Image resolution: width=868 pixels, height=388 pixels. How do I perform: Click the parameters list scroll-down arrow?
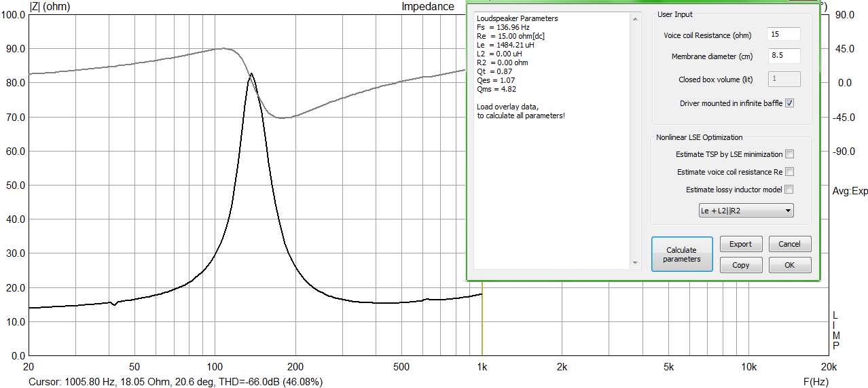pyautogui.click(x=636, y=263)
